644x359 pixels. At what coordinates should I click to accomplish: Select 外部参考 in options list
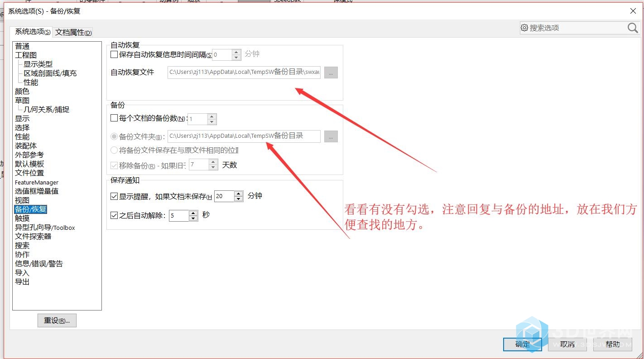[x=29, y=155]
